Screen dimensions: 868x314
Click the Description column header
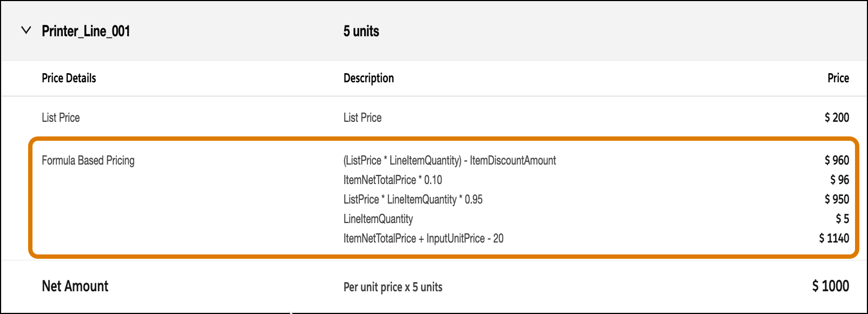pyautogui.click(x=369, y=78)
